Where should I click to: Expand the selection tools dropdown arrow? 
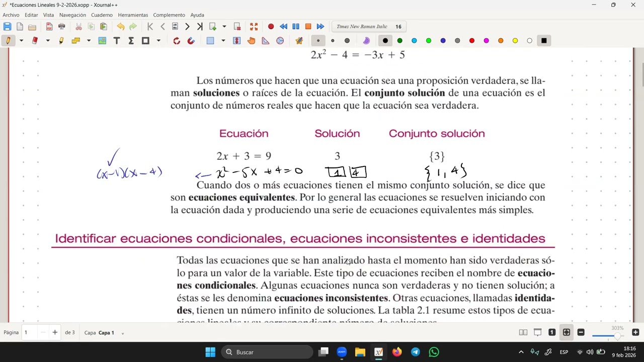click(223, 41)
